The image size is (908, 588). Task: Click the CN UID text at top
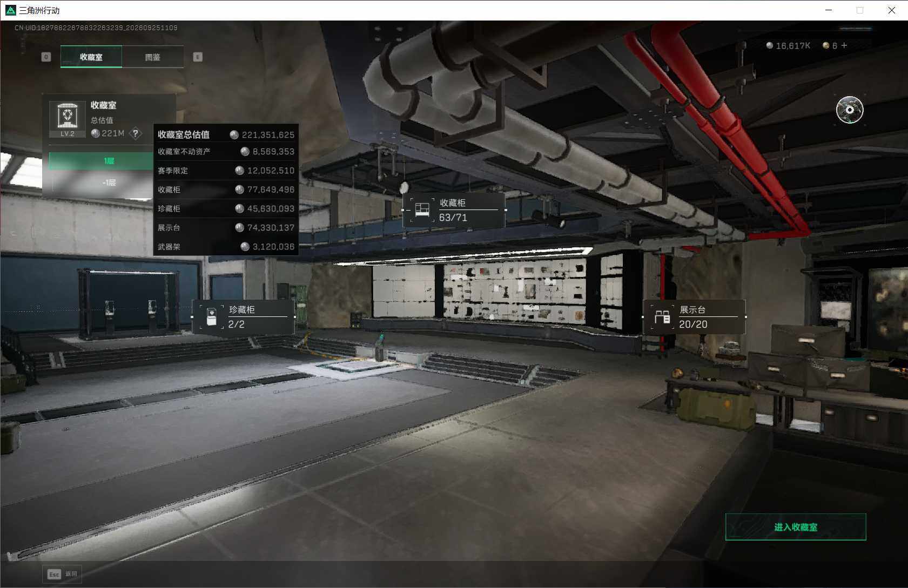96,28
